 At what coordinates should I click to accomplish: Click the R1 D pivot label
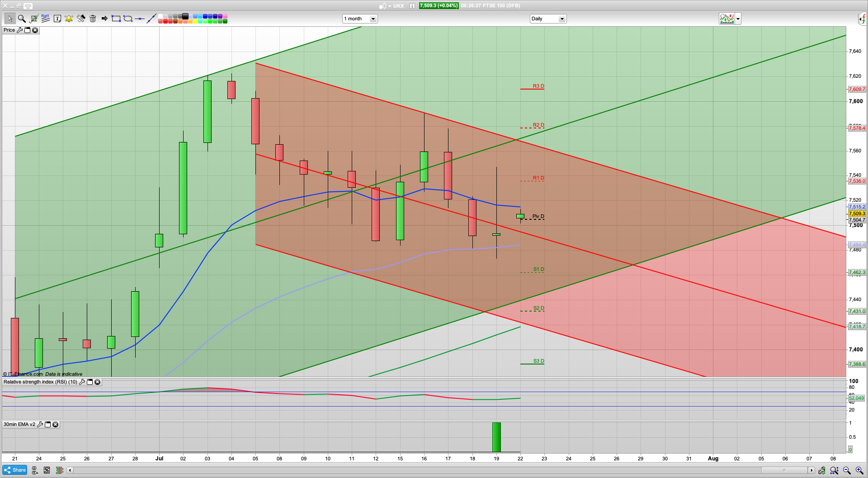[x=538, y=178]
